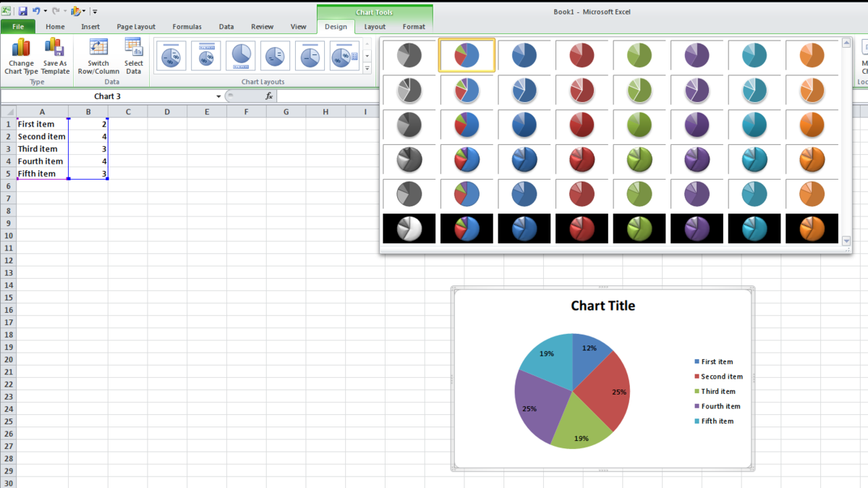Expand the Customize Quick Access Toolbar menu
This screenshot has width=868, height=488.
point(95,12)
